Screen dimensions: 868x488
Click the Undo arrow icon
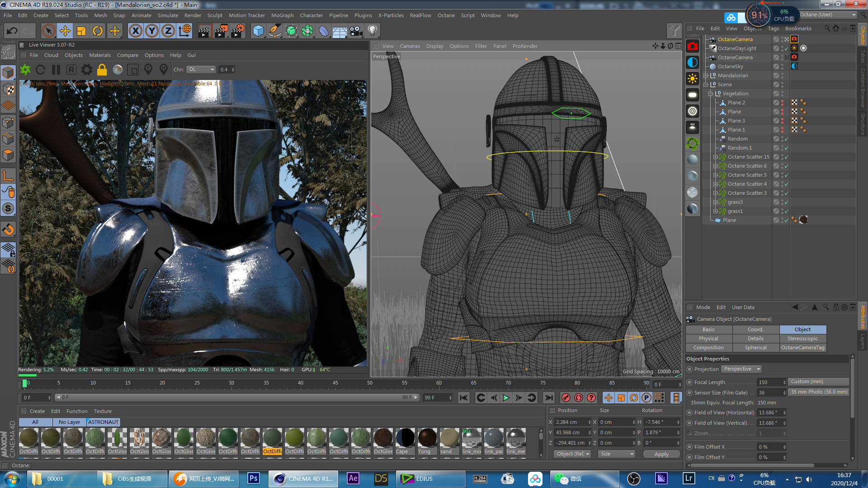point(12,31)
